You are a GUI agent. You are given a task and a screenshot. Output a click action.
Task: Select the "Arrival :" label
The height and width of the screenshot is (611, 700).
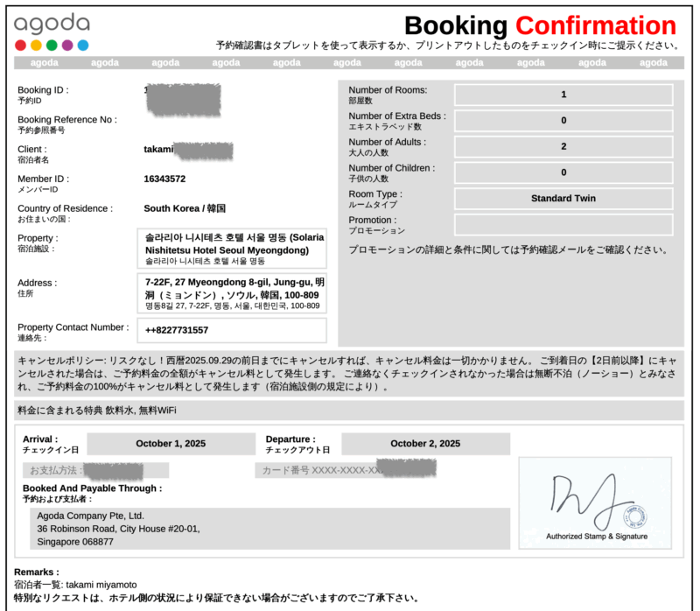pos(40,439)
